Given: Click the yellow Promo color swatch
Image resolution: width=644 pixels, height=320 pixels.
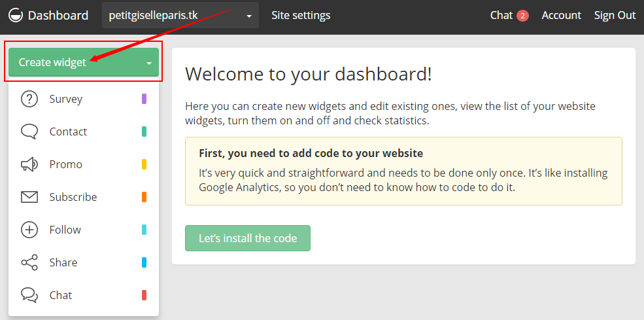Looking at the screenshot, I should click(144, 164).
